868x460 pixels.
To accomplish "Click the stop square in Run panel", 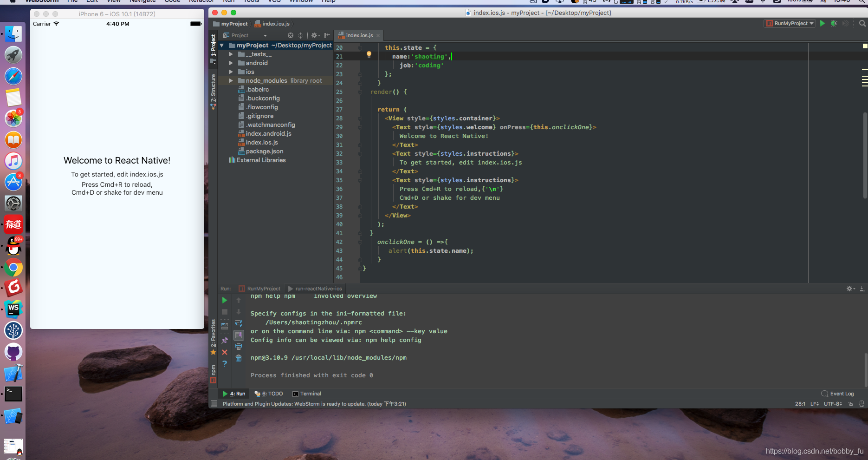I will point(225,312).
